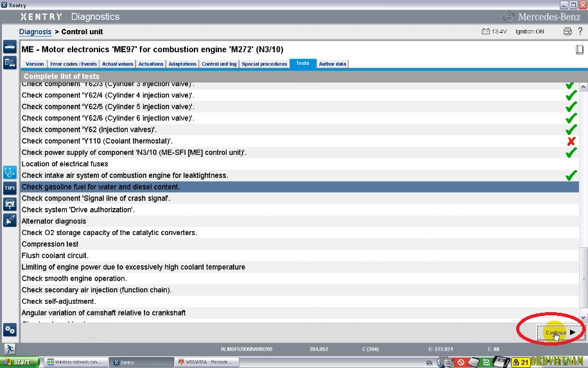Click green check for intake air leaktightness
This screenshot has height=368, width=588.
[x=571, y=175]
